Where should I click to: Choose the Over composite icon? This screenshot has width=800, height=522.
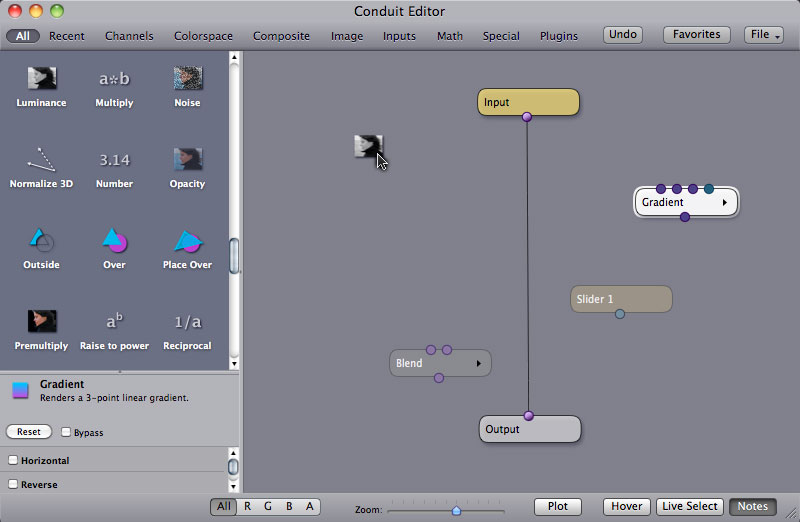coord(114,241)
